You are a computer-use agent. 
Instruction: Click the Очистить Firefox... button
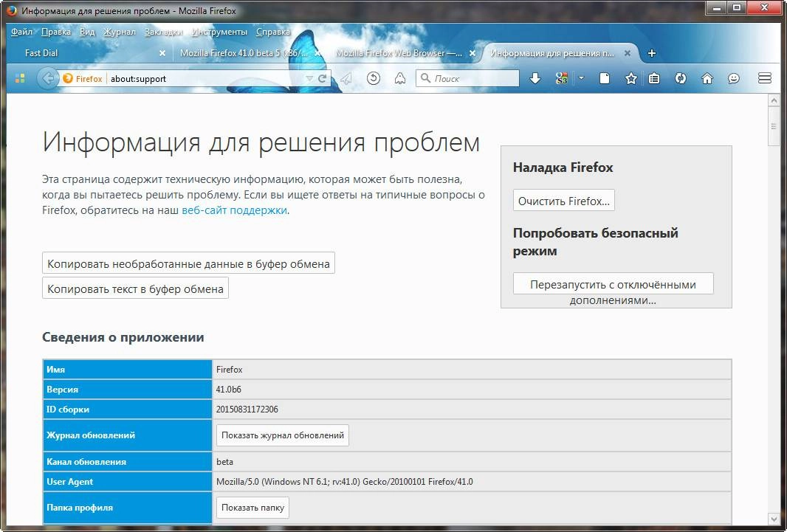tap(563, 201)
